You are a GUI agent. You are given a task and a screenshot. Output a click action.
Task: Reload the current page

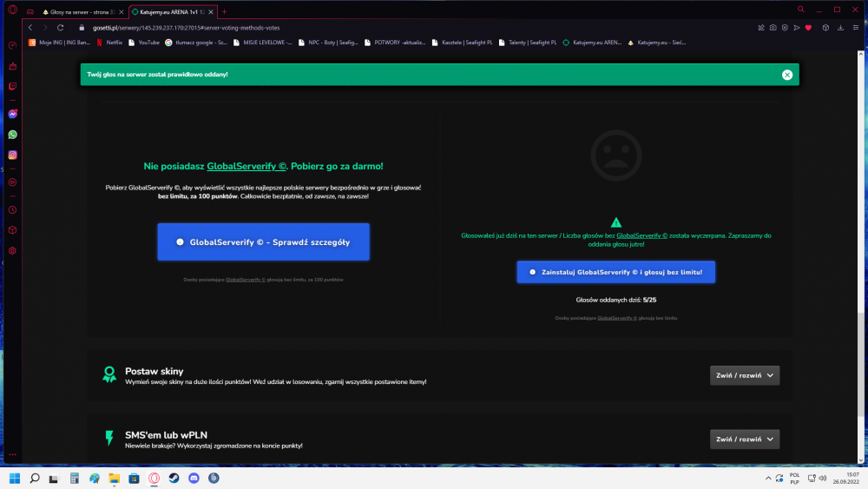point(61,28)
